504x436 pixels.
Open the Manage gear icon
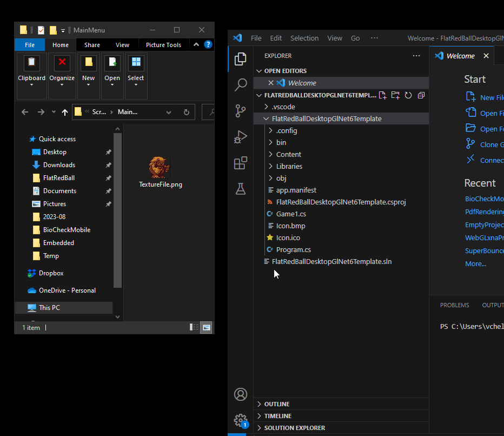(241, 420)
